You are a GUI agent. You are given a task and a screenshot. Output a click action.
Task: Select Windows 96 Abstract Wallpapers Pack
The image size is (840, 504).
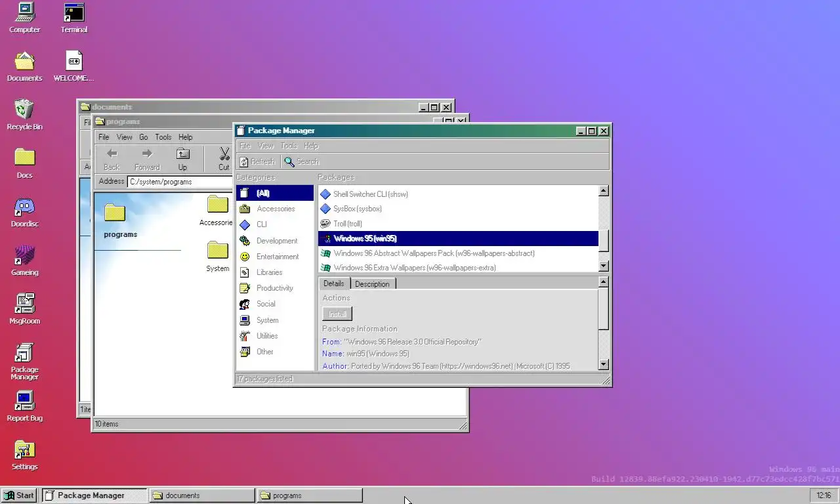458,253
